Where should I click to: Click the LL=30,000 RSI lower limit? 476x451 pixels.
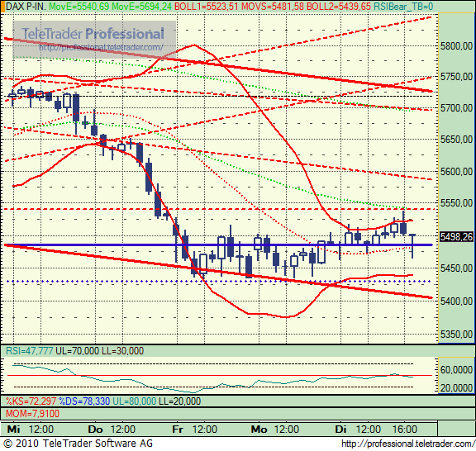[x=122, y=351]
